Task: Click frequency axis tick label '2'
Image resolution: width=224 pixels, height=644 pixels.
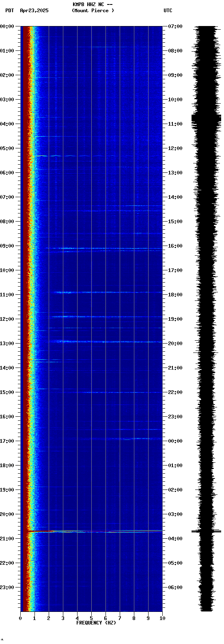Action: click(x=49, y=618)
